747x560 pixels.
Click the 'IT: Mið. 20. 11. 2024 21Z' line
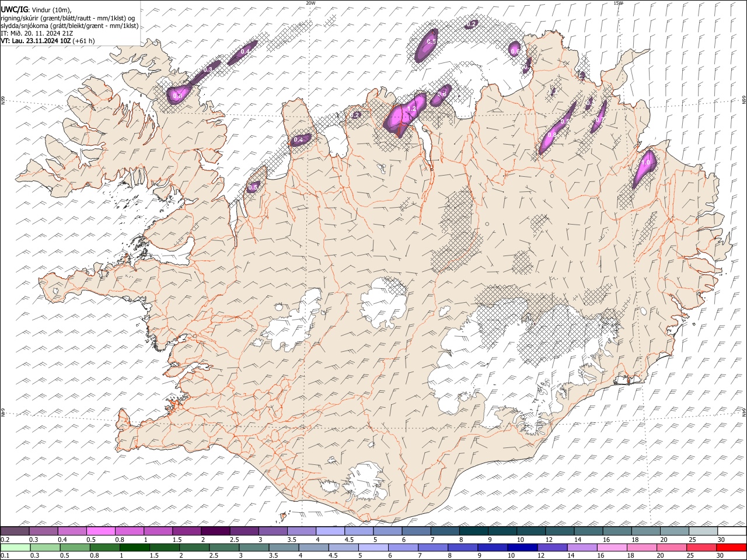37,33
